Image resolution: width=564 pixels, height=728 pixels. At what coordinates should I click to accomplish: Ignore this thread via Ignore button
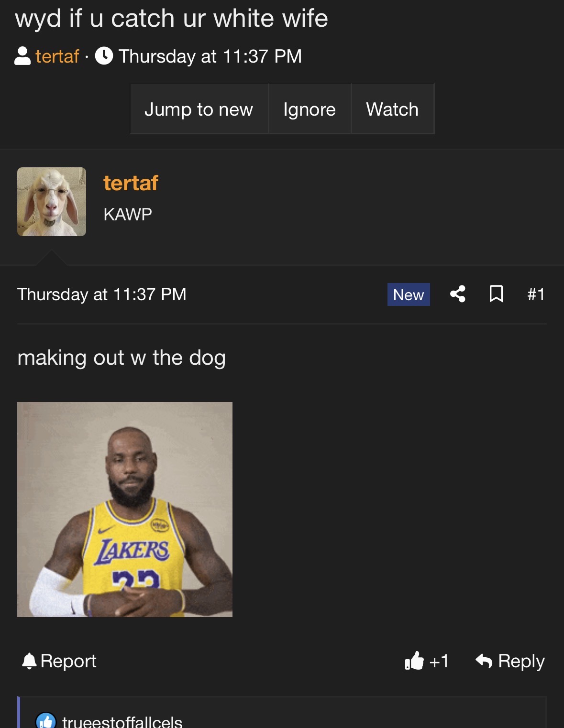click(310, 109)
